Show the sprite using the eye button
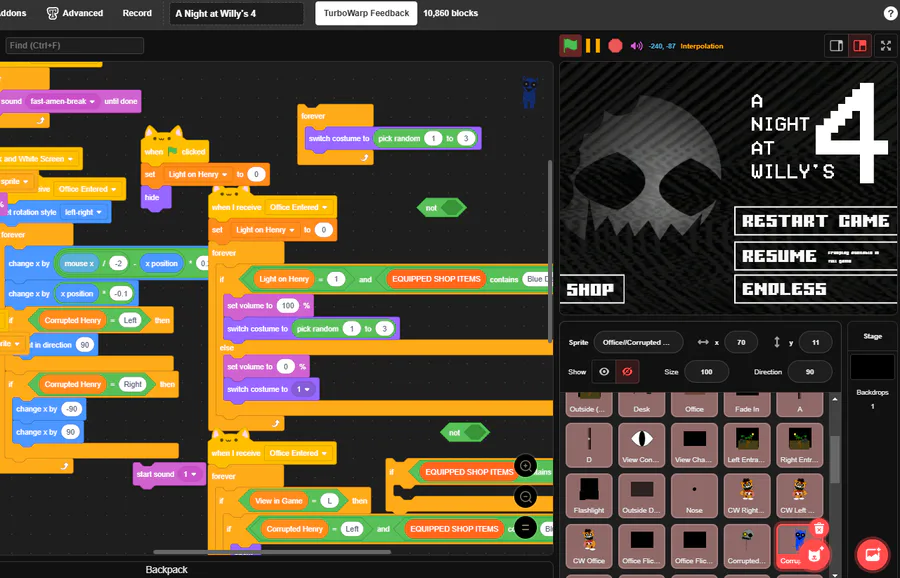The height and width of the screenshot is (578, 900). [x=604, y=371]
